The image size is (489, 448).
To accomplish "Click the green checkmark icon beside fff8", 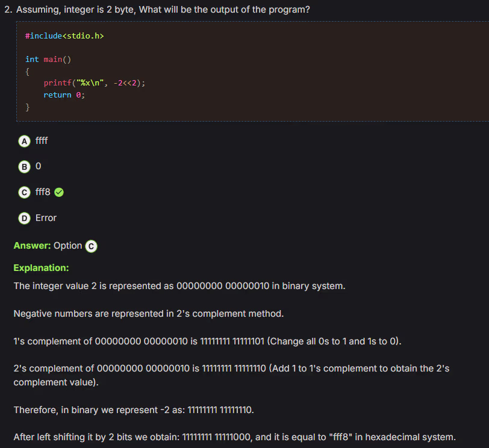I will click(59, 193).
